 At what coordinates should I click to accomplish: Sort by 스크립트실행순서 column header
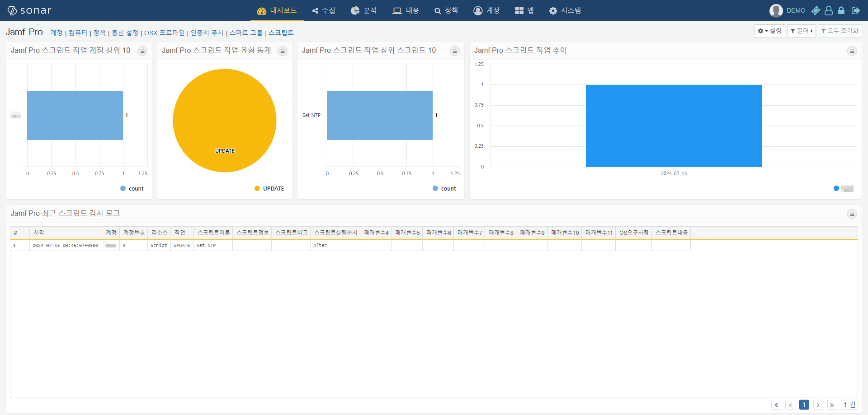(x=336, y=233)
